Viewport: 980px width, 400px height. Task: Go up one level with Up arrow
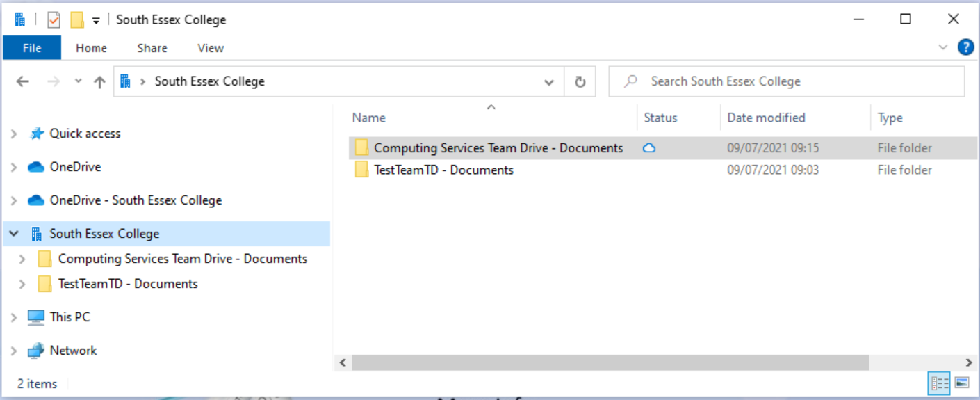coord(99,81)
